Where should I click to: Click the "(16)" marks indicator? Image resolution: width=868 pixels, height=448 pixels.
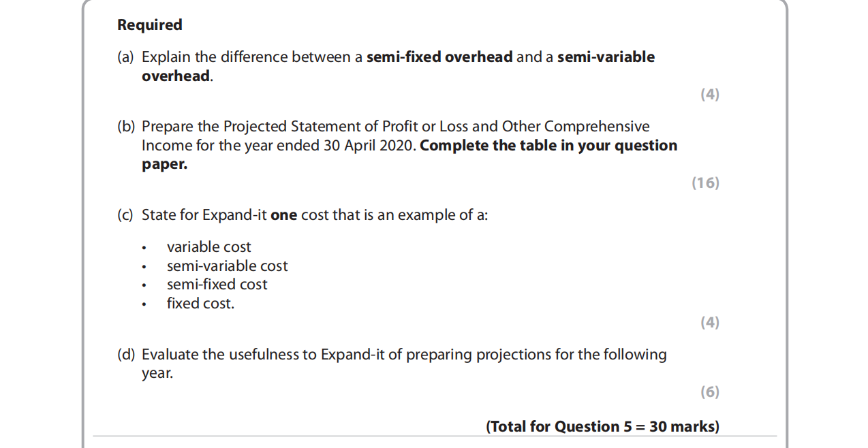pos(705,182)
